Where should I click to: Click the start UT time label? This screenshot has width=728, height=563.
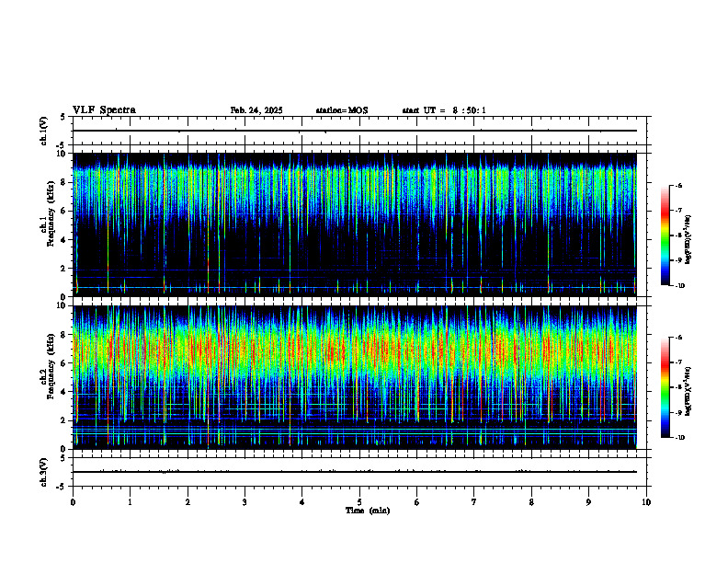tap(444, 110)
